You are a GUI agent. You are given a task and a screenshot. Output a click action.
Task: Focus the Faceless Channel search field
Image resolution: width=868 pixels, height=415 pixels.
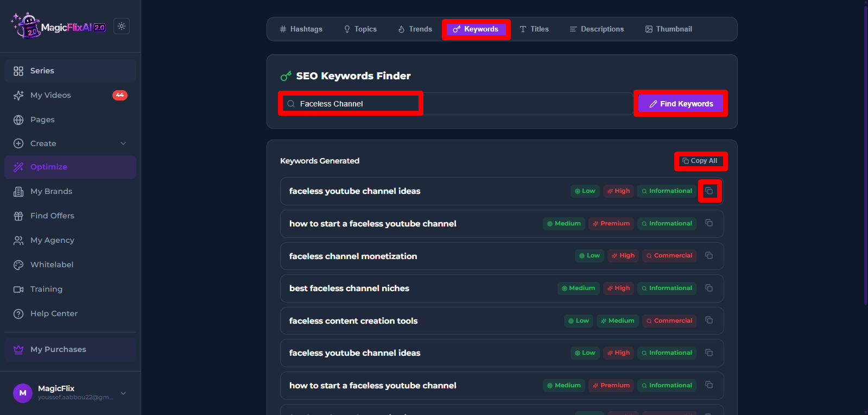click(x=456, y=104)
